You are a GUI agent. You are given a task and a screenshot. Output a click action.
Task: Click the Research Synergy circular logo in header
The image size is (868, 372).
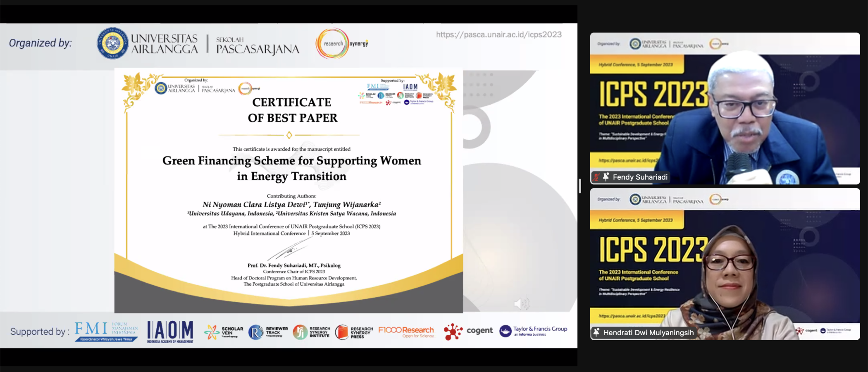[x=342, y=43]
